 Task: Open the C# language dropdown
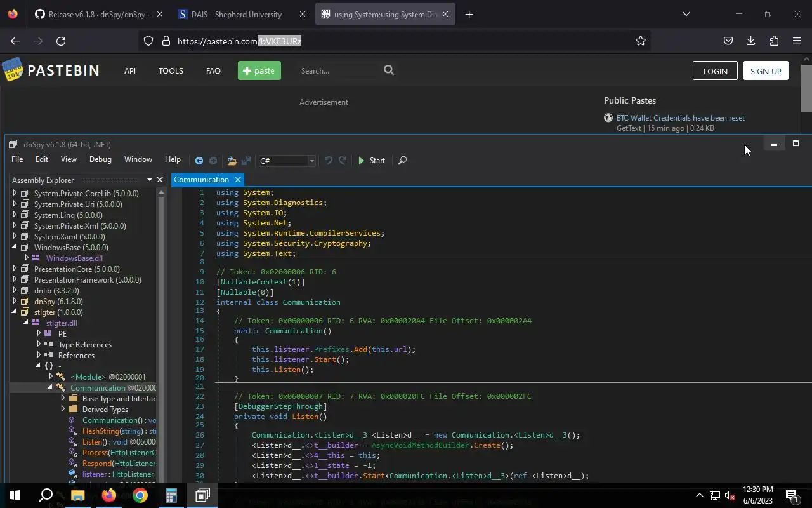pos(311,161)
